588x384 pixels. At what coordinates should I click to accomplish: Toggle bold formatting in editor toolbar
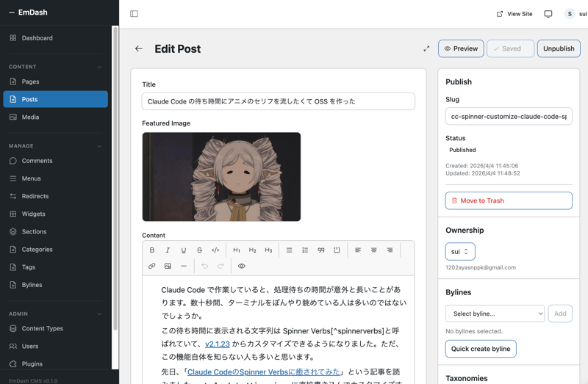pos(152,250)
